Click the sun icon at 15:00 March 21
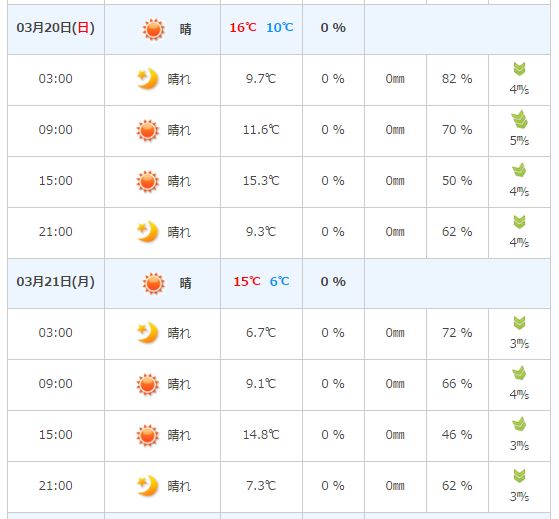 click(x=148, y=435)
